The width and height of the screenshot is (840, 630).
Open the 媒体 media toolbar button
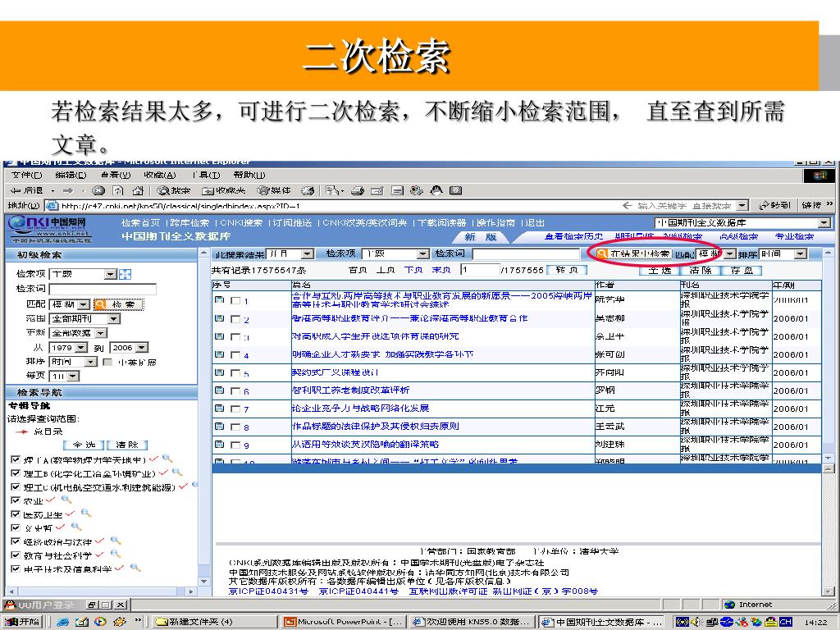[x=274, y=190]
